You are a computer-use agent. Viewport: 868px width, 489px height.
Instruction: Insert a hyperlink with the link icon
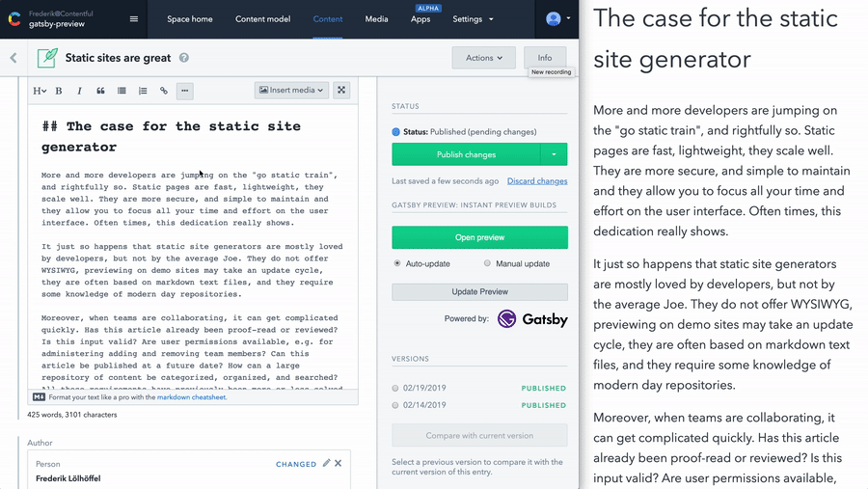coord(163,91)
